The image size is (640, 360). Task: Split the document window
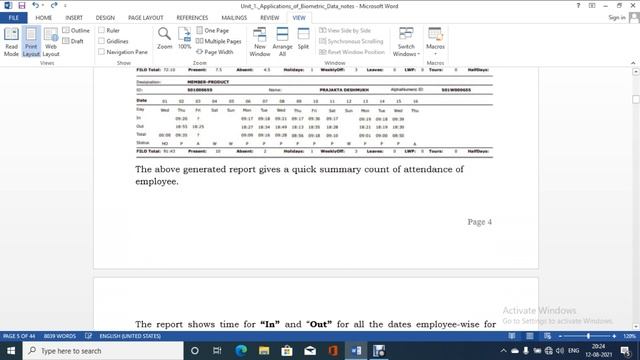tap(303, 39)
